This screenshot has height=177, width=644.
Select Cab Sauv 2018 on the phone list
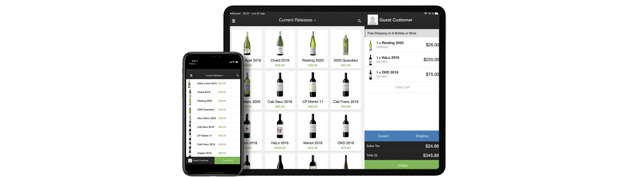213,127
